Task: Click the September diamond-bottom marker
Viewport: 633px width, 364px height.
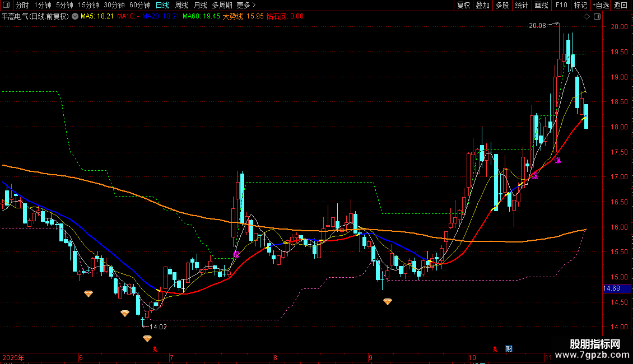Action: pyautogui.click(x=388, y=301)
